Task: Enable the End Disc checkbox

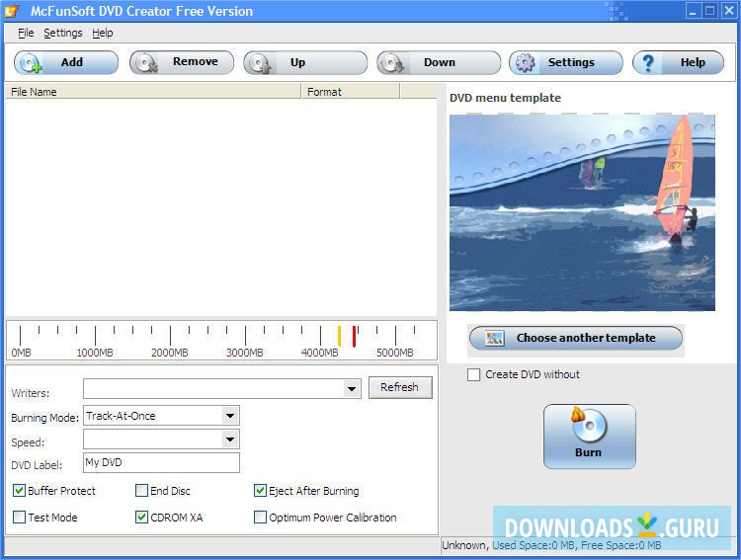Action: 141,491
